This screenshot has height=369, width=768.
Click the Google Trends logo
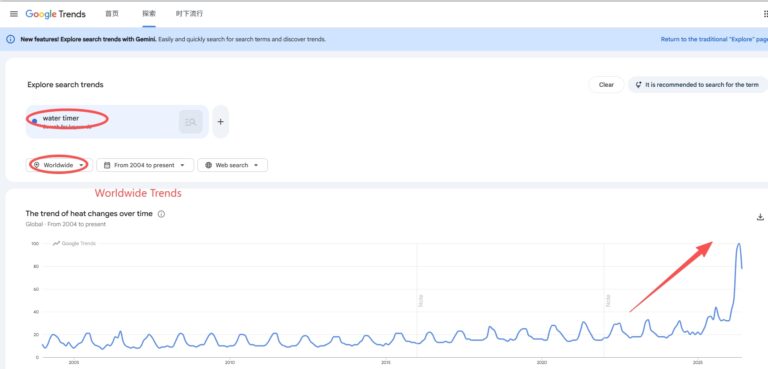click(55, 14)
